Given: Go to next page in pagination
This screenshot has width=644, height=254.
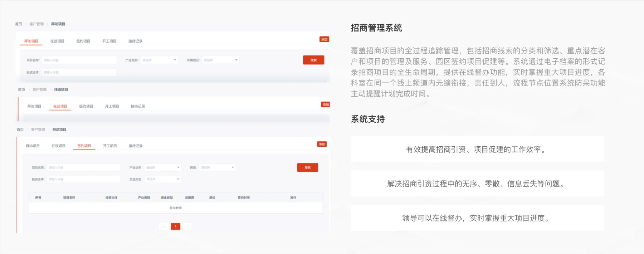Looking at the screenshot, I should (187, 226).
